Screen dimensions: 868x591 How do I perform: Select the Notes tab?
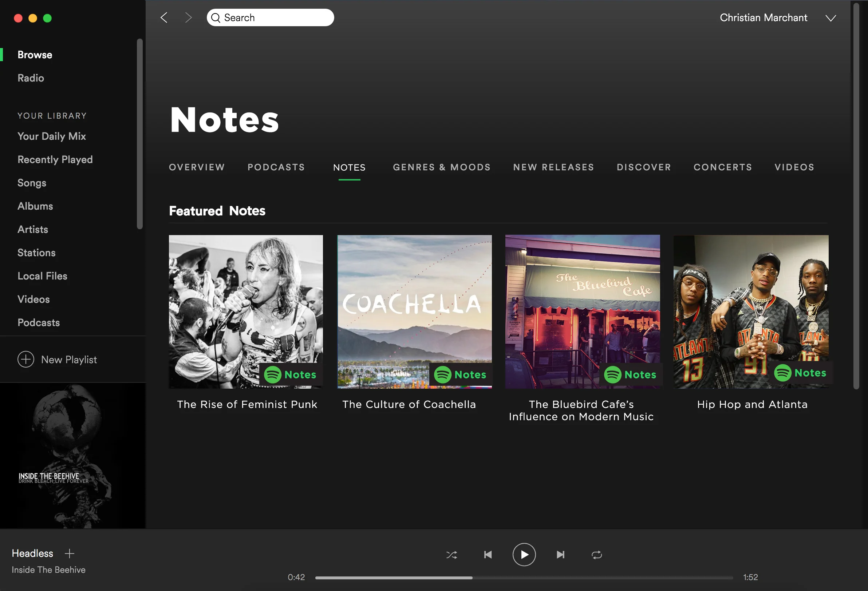[x=349, y=167]
